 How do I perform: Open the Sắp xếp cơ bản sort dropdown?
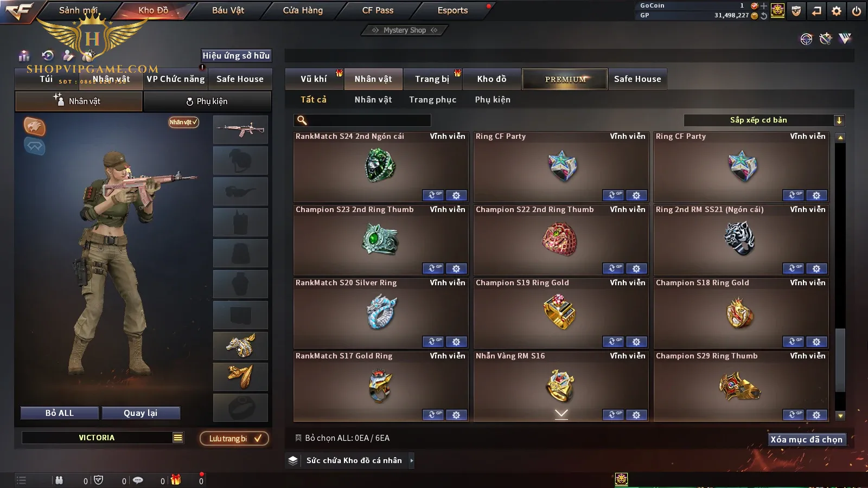click(x=764, y=120)
